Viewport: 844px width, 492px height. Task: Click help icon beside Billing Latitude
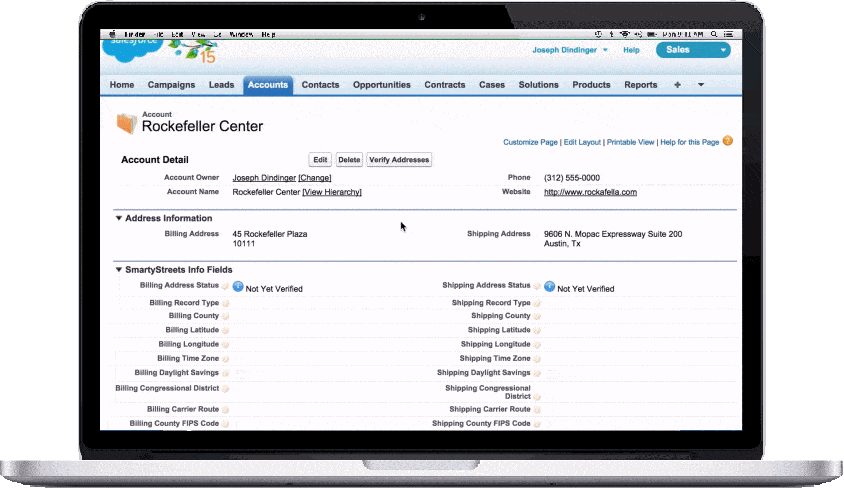click(x=225, y=331)
